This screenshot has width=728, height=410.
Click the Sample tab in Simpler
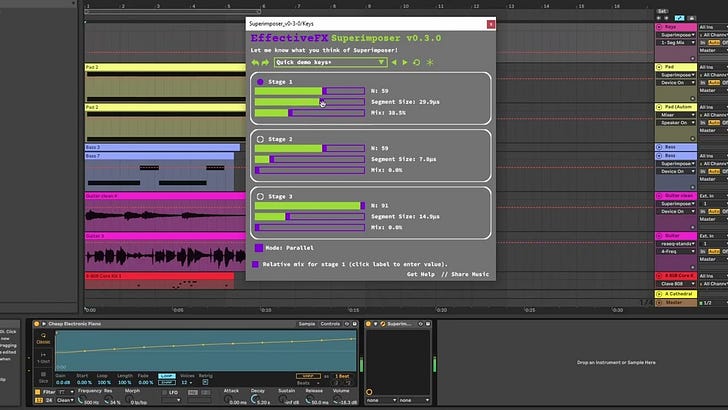click(306, 324)
